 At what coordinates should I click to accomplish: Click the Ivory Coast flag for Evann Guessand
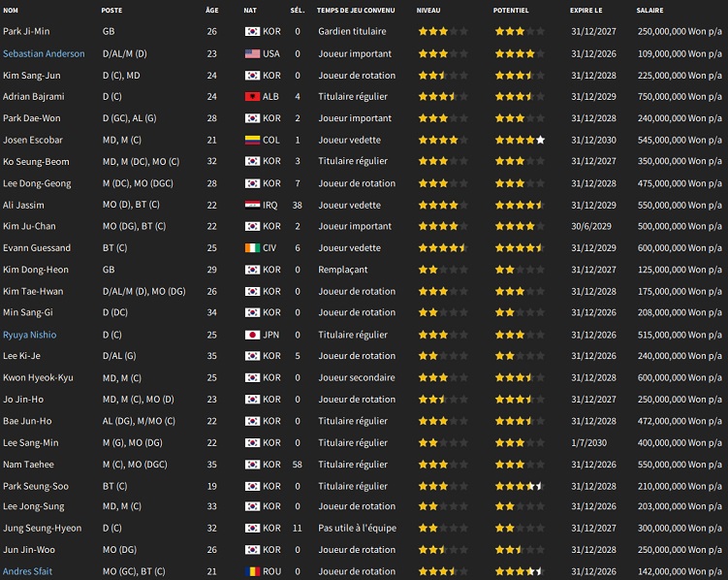[x=252, y=248]
